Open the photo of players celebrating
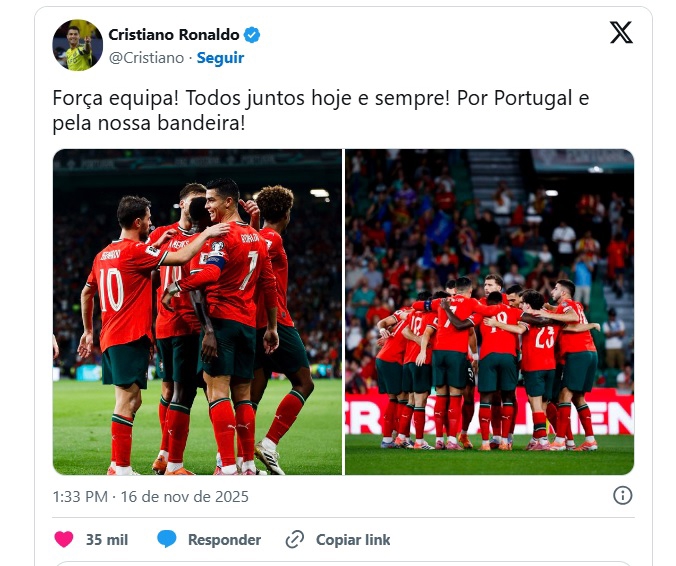Viewport: 676px width, 566px height. tap(197, 312)
